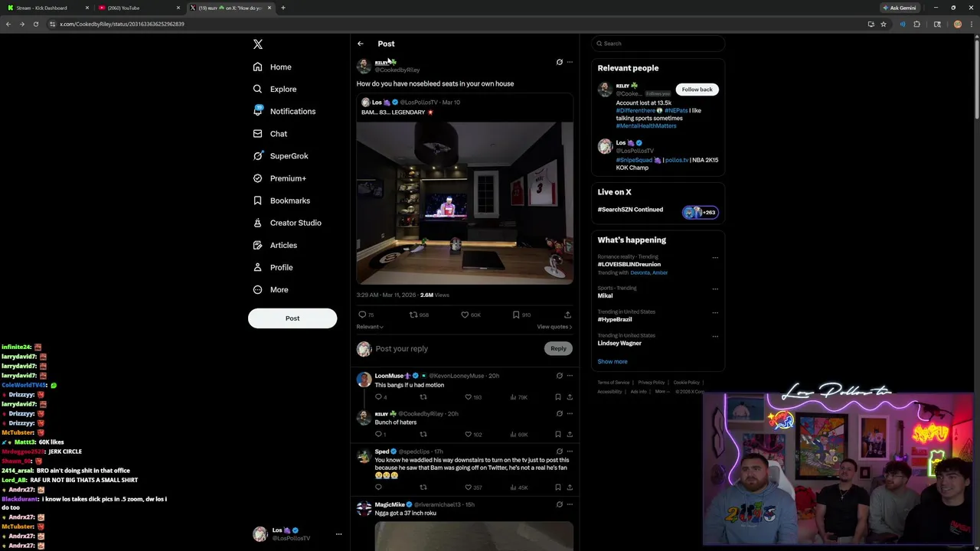Bookmark Sped's reply
980x551 pixels.
[x=558, y=487]
